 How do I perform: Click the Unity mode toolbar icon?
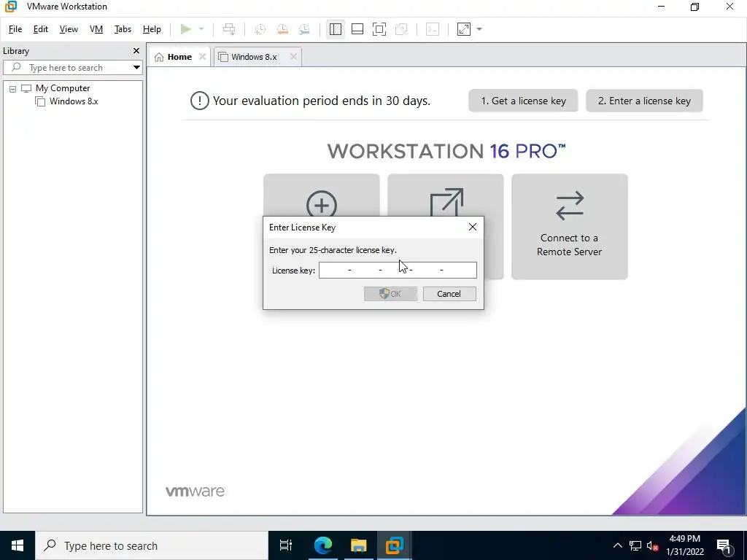pyautogui.click(x=402, y=29)
